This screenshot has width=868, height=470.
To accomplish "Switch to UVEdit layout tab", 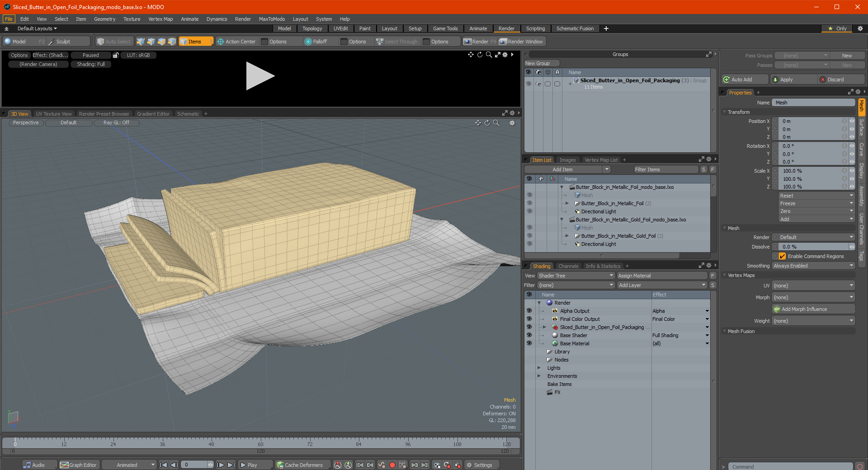I will click(341, 28).
